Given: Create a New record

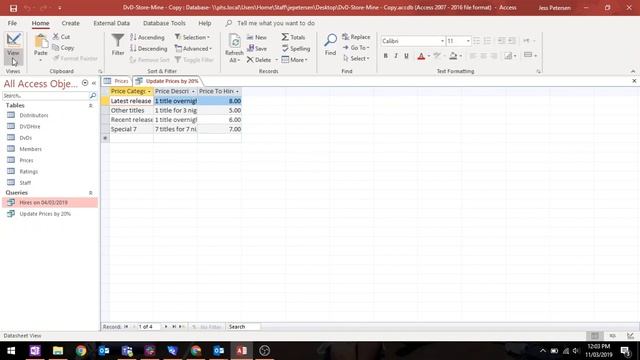Looking at the screenshot, I should (x=257, y=37).
